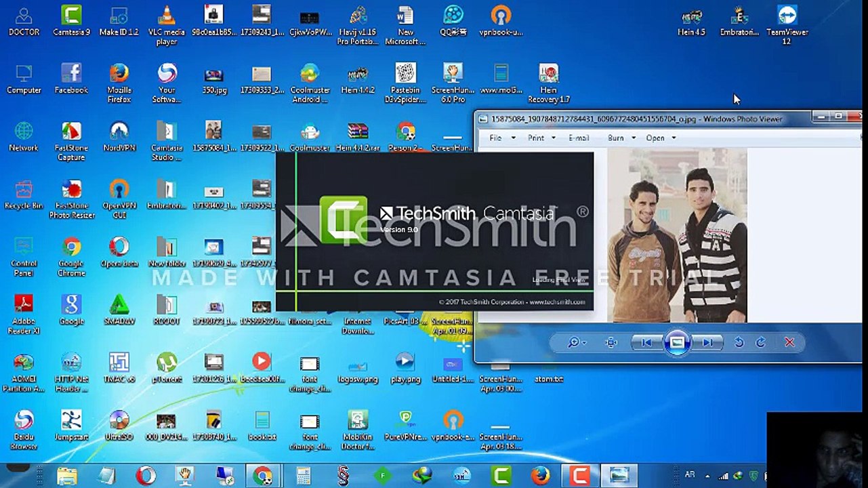This screenshot has height=488, width=868.
Task: Go to the next photo in Photo Viewer
Action: (x=707, y=342)
